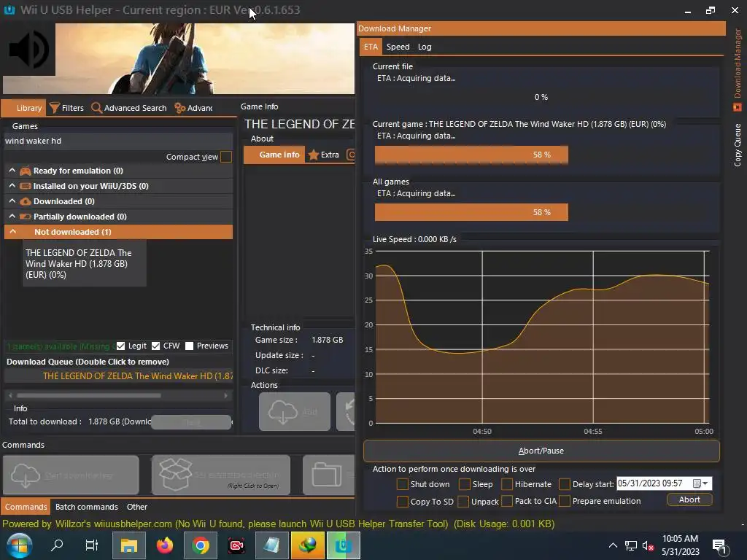This screenshot has height=560, width=747.
Task: Collapse the Not downloaded group
Action: point(13,231)
